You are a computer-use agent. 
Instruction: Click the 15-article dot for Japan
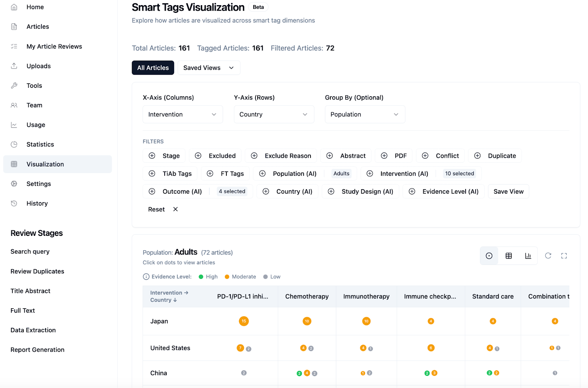point(244,321)
